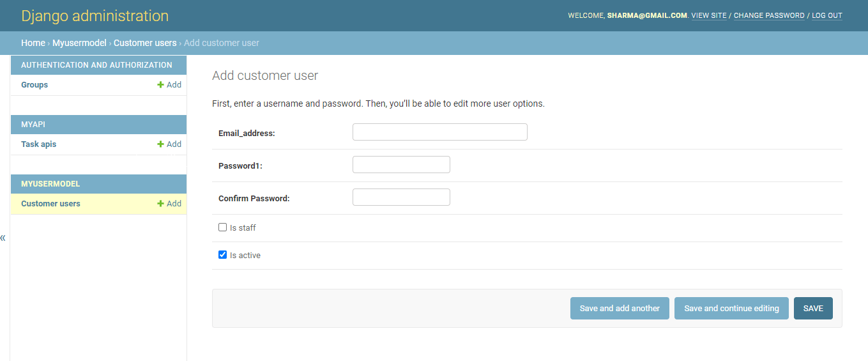Viewport: 868px width, 361px height.
Task: Open the Task apis sidebar link
Action: 38,144
